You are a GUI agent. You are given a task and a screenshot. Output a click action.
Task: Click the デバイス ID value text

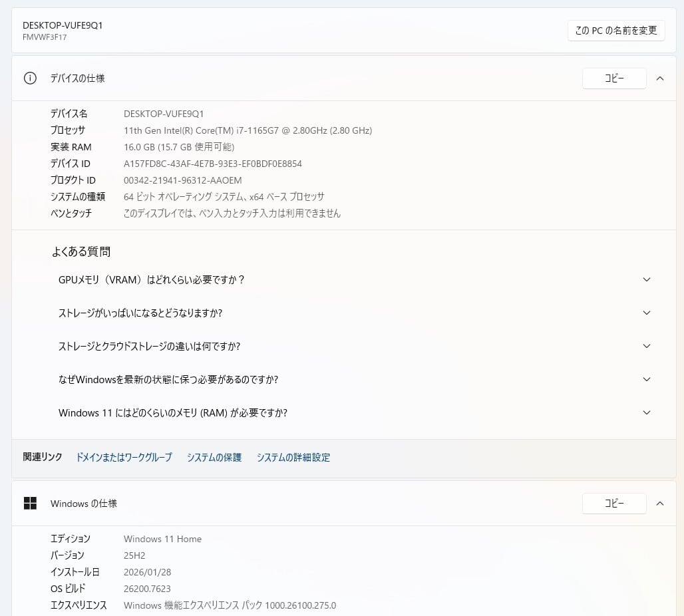(212, 164)
